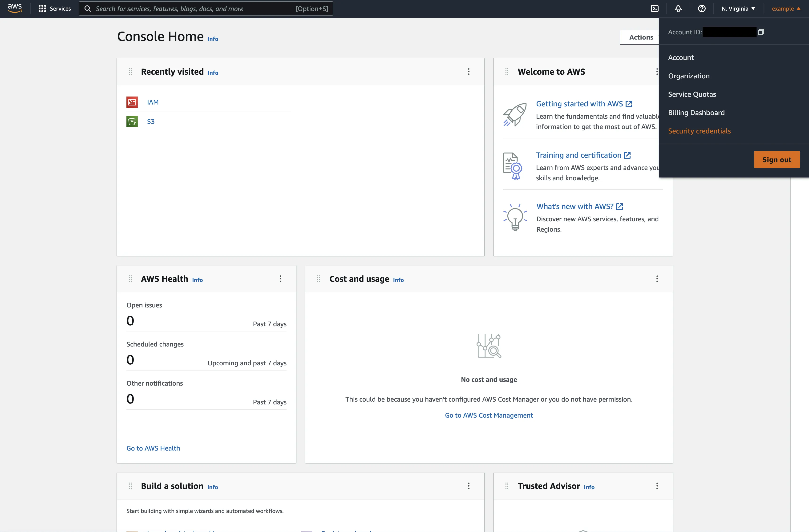The height and width of the screenshot is (532, 809).
Task: Open Getting started with AWS link
Action: click(579, 104)
